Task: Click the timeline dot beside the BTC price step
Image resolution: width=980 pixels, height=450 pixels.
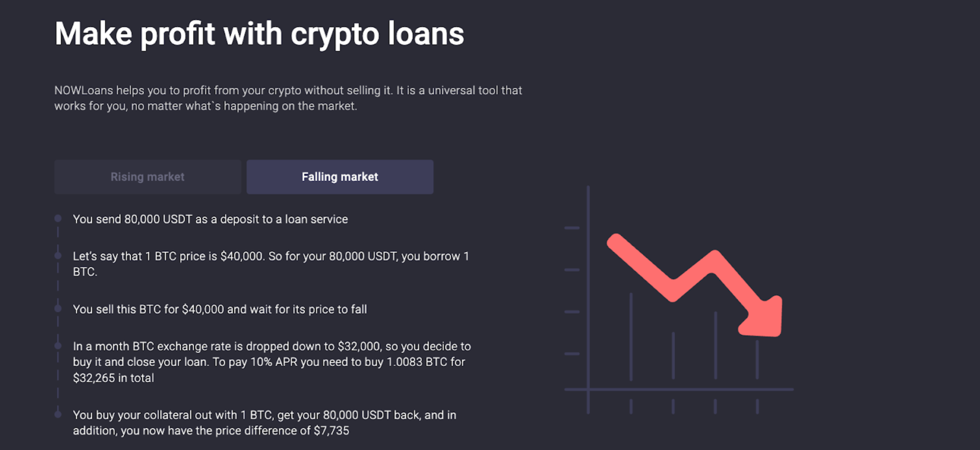Action: [58, 255]
